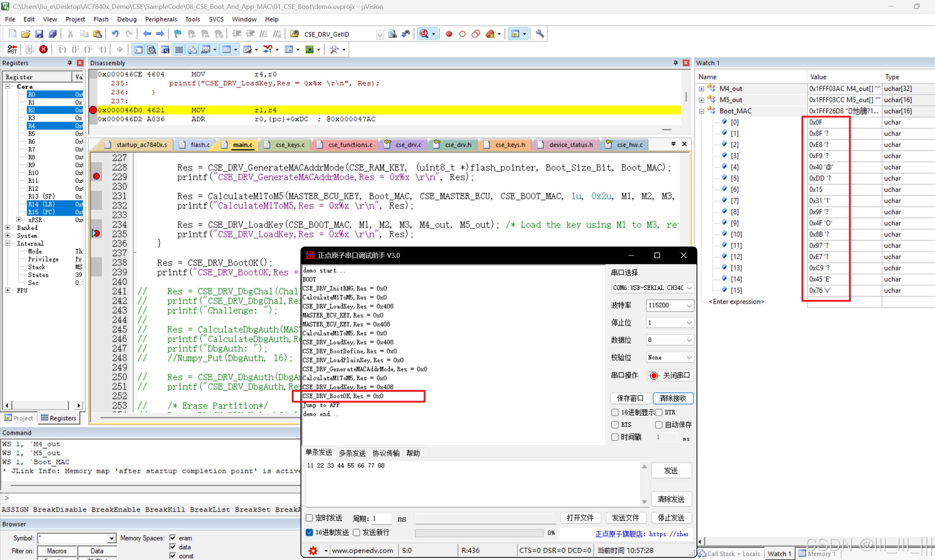The width and height of the screenshot is (935, 560).
Task: Stop debug execution with red X
Action: [x=43, y=49]
